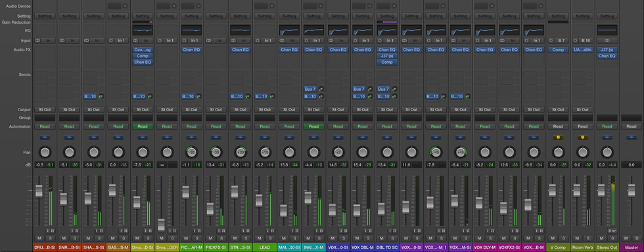The image size is (644, 252).
Task: Open the EQ thumbnail on Stereo Out strip
Action: pyautogui.click(x=607, y=30)
